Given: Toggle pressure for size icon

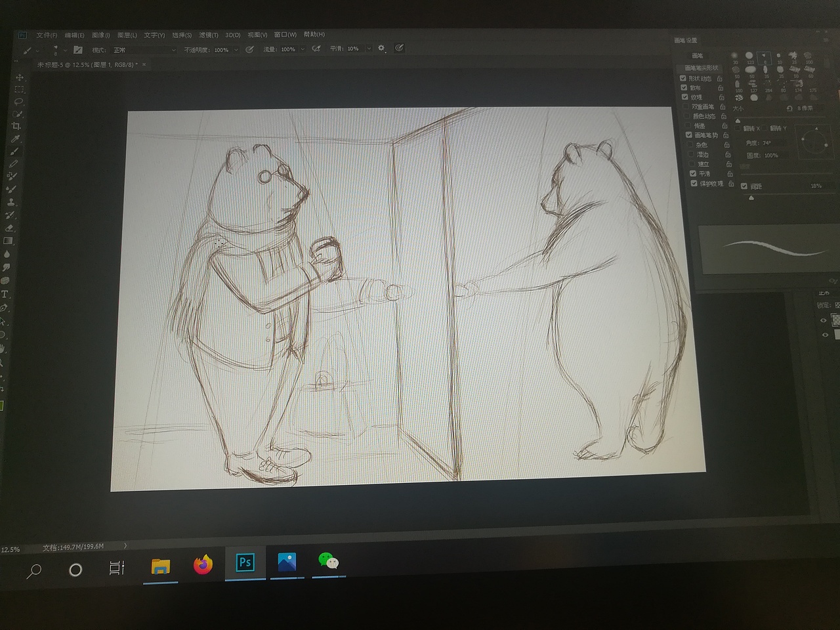Looking at the screenshot, I should point(400,47).
